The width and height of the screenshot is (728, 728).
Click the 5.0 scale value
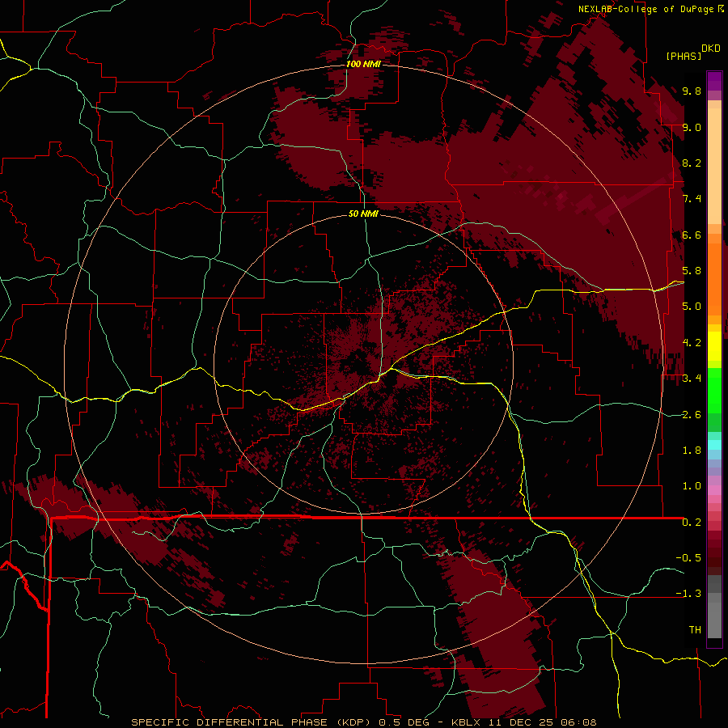point(692,307)
